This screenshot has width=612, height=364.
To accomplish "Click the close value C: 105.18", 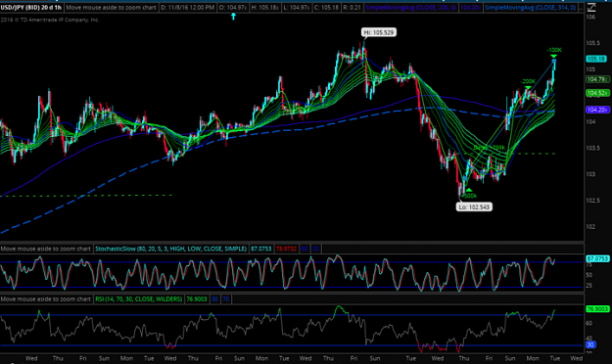I will (327, 8).
